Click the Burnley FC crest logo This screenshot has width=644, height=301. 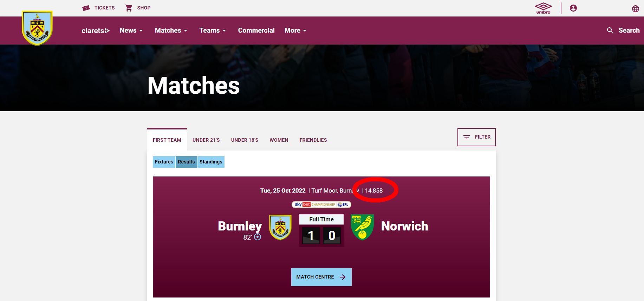click(37, 28)
